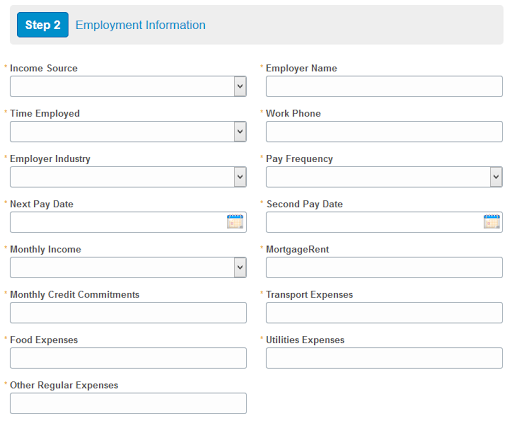Select the MortgageRent input box
Screen dimensions: 512x433
[x=384, y=267]
